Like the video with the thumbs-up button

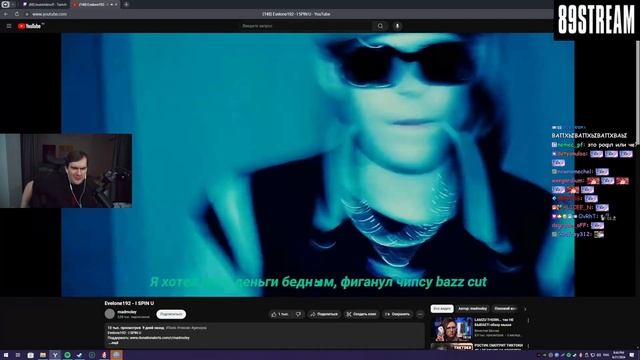click(x=280, y=314)
